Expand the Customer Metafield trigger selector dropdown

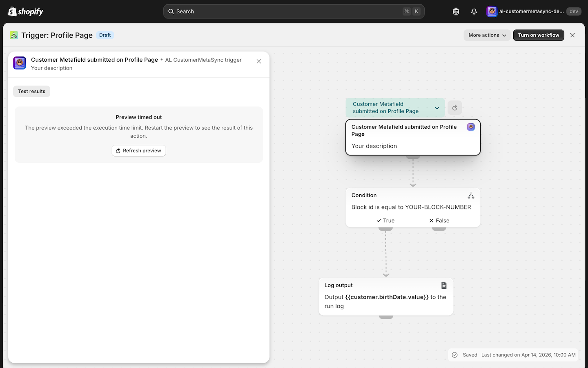pos(395,108)
